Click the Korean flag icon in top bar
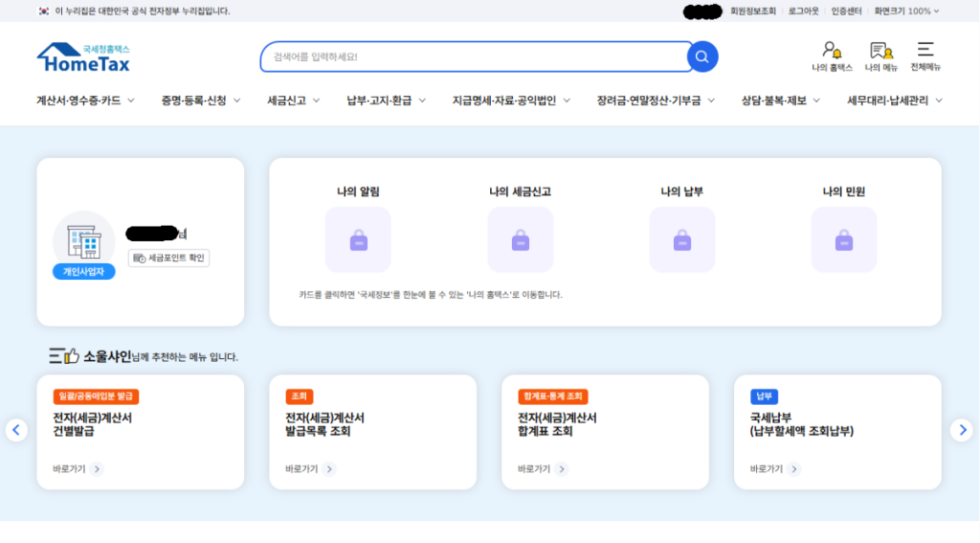This screenshot has width=980, height=543. (x=44, y=11)
